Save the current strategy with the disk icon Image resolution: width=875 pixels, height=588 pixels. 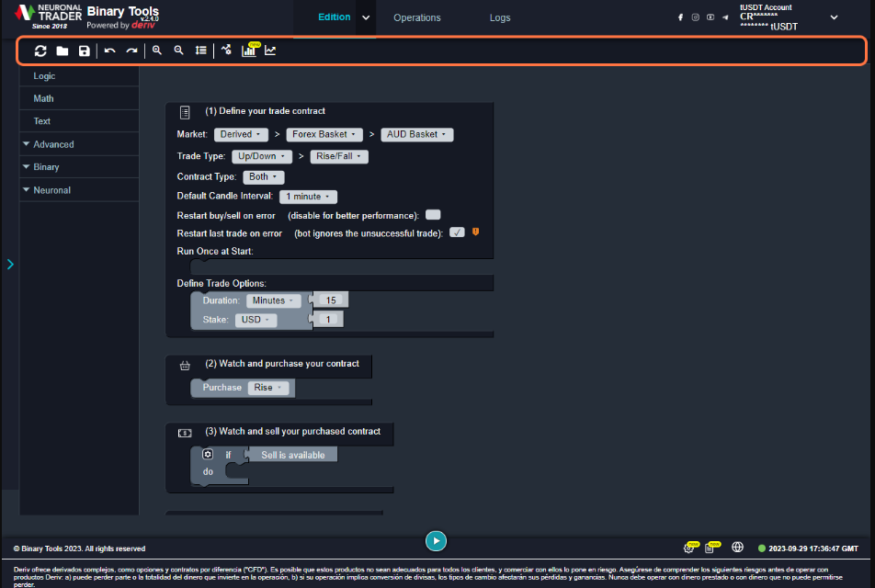coord(84,51)
